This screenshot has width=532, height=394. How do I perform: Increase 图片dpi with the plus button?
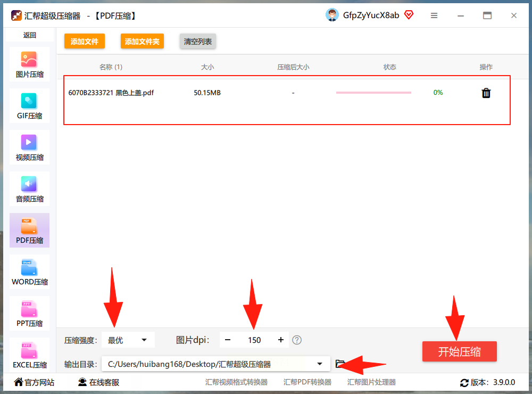pyautogui.click(x=280, y=340)
